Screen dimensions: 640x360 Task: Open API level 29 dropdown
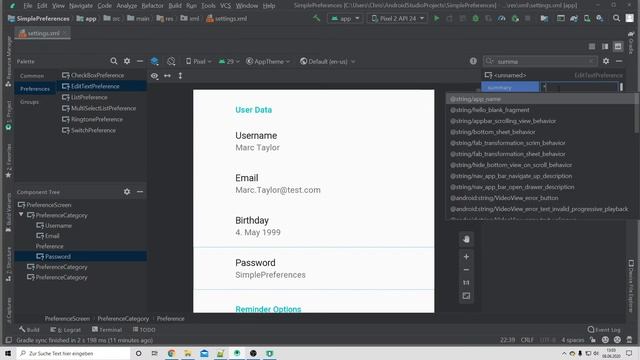point(229,61)
